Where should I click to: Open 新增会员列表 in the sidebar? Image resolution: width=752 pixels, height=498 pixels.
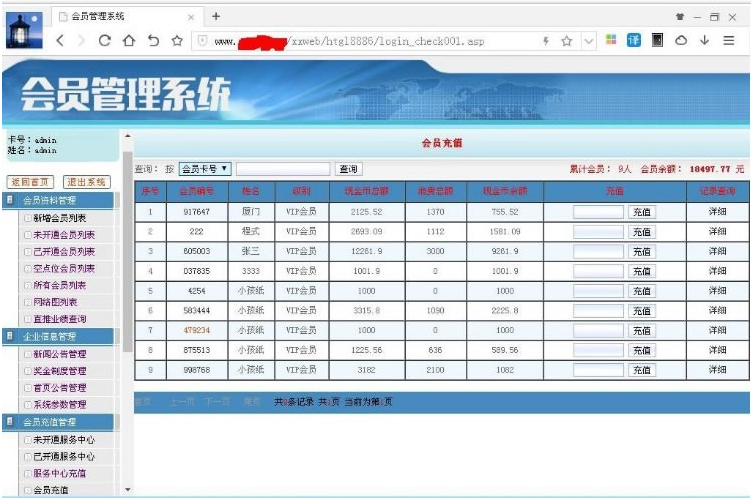click(59, 218)
